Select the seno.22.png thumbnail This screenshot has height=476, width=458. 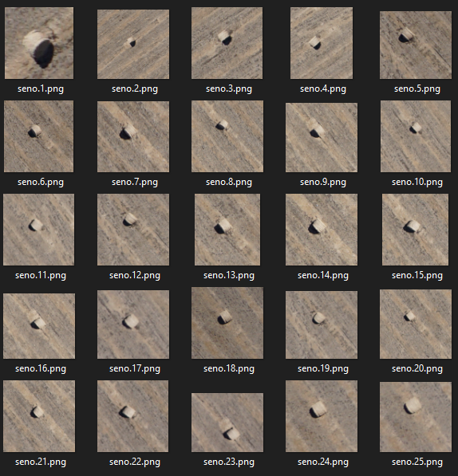(132, 416)
